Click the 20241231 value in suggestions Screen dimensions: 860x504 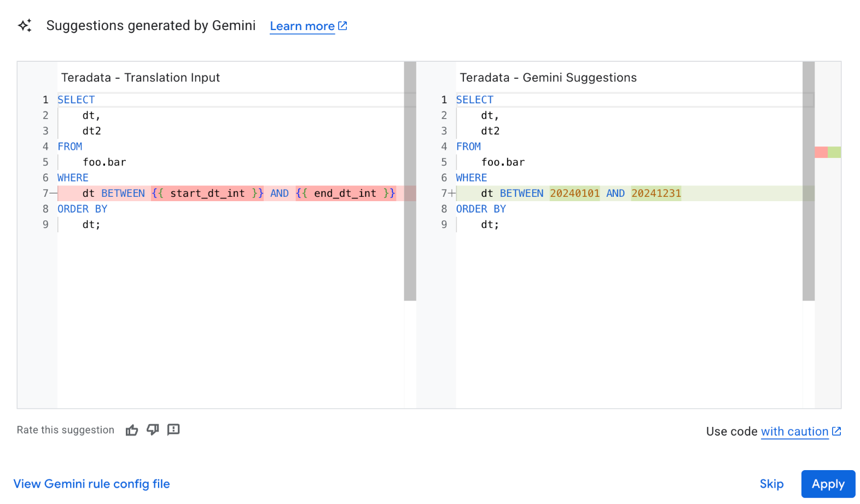656,194
